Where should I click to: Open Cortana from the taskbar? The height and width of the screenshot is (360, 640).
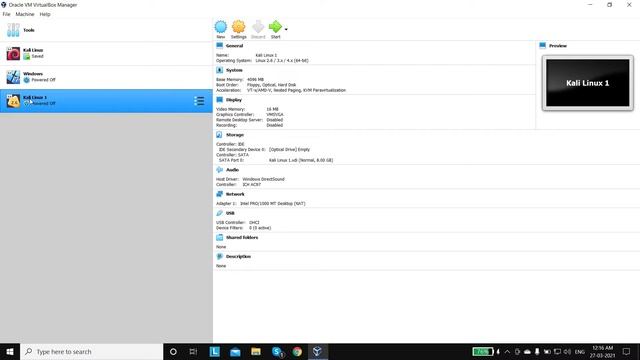click(173, 351)
